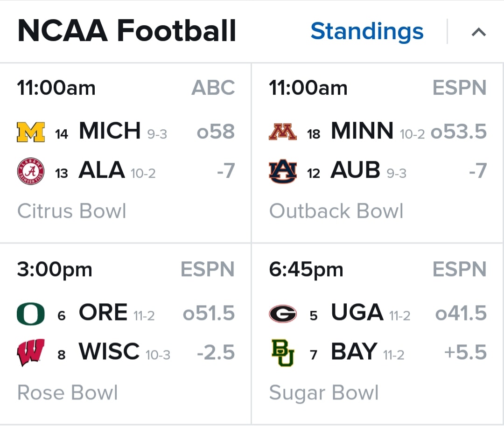The height and width of the screenshot is (426, 504).
Task: Select Baylor +5.5 spread
Action: click(x=465, y=352)
